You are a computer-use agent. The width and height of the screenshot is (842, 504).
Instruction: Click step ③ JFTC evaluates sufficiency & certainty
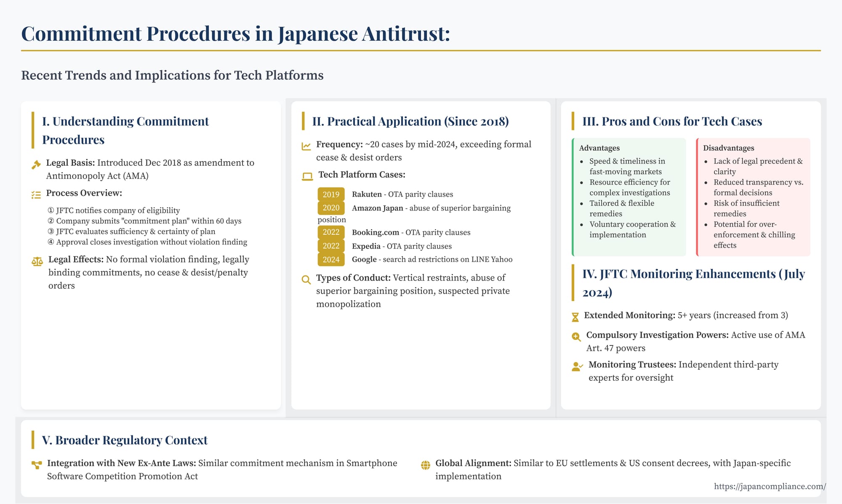point(131,231)
